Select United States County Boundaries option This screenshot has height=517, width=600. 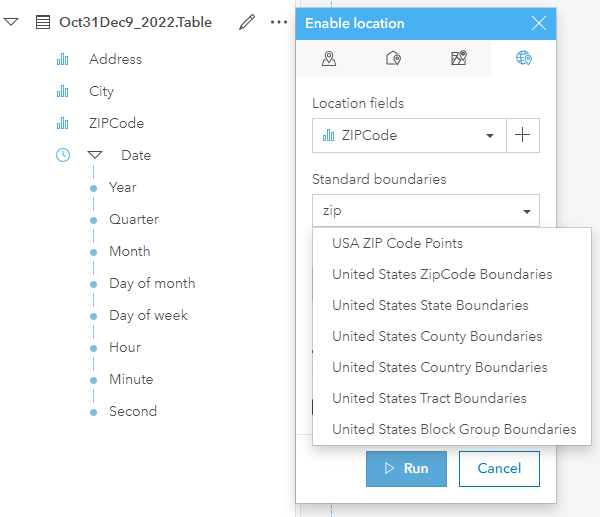click(x=437, y=336)
